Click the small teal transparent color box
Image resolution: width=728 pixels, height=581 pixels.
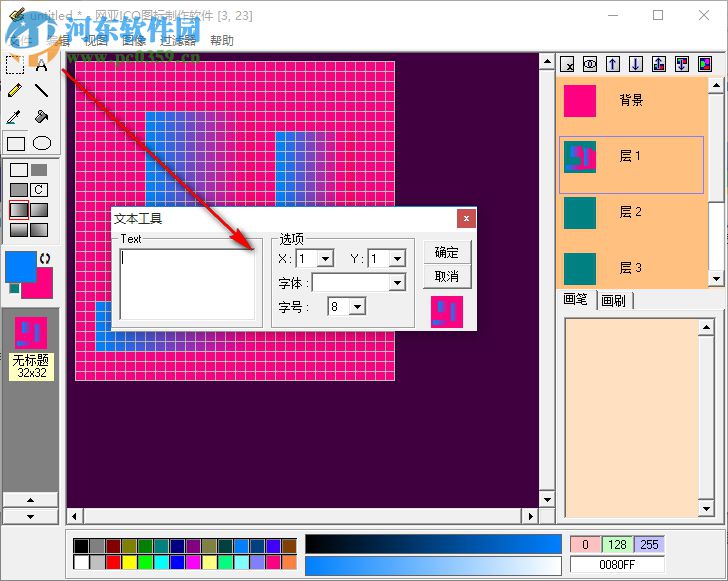pos(14,288)
